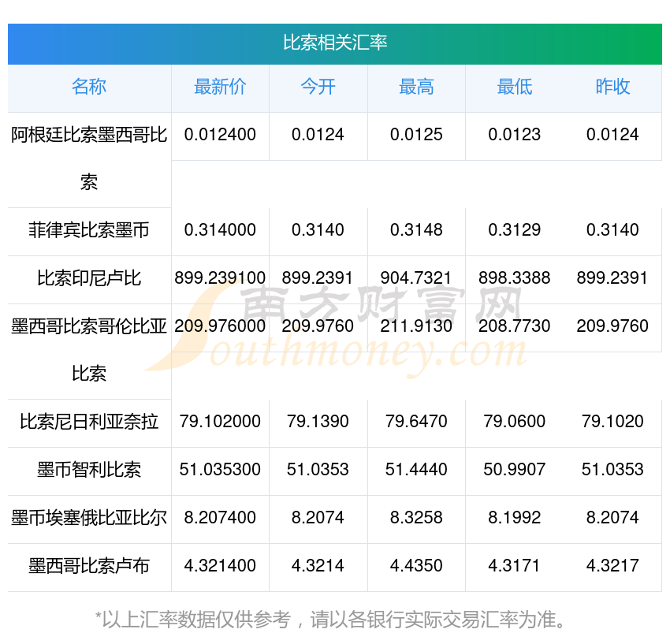The image size is (670, 644).
Task: Click the latest price value 899.239100
Action: tap(220, 278)
